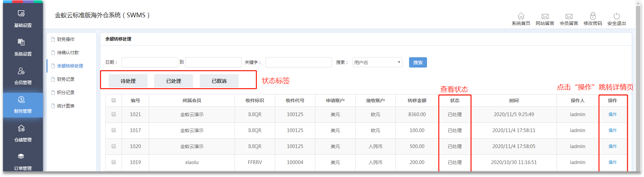Open 财务记录 in the submenu
This screenshot has height=177, width=644.
click(x=65, y=79)
